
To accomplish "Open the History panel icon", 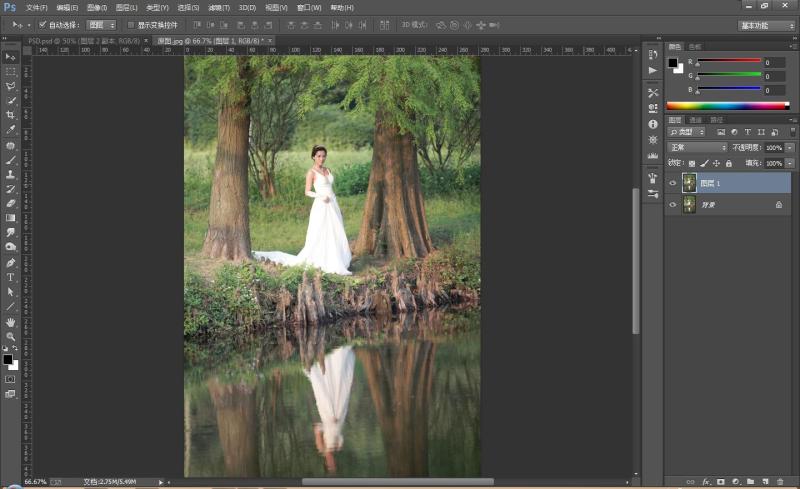I will point(653,55).
